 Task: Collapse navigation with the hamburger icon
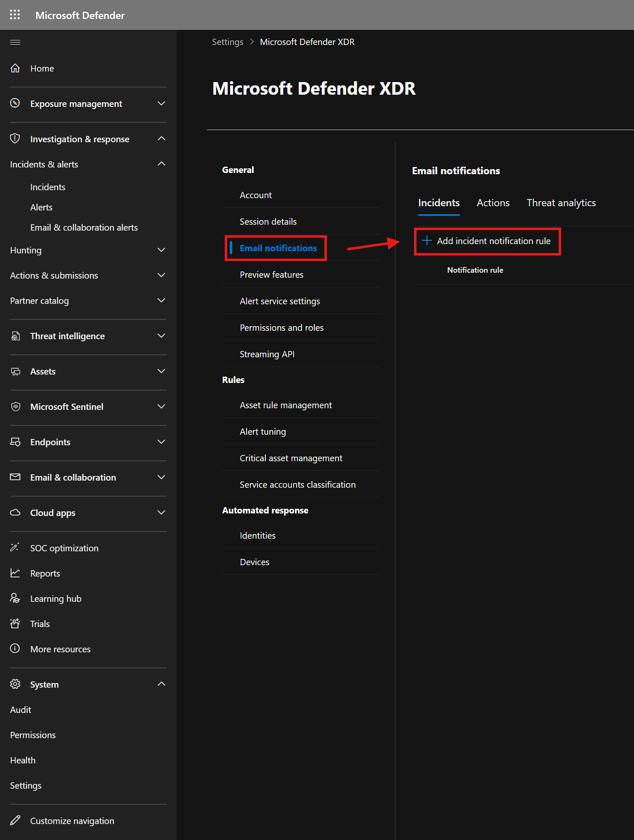coord(15,42)
